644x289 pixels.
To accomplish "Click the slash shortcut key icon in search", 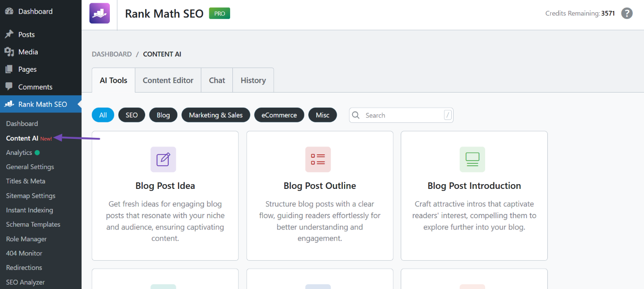I will 448,115.
